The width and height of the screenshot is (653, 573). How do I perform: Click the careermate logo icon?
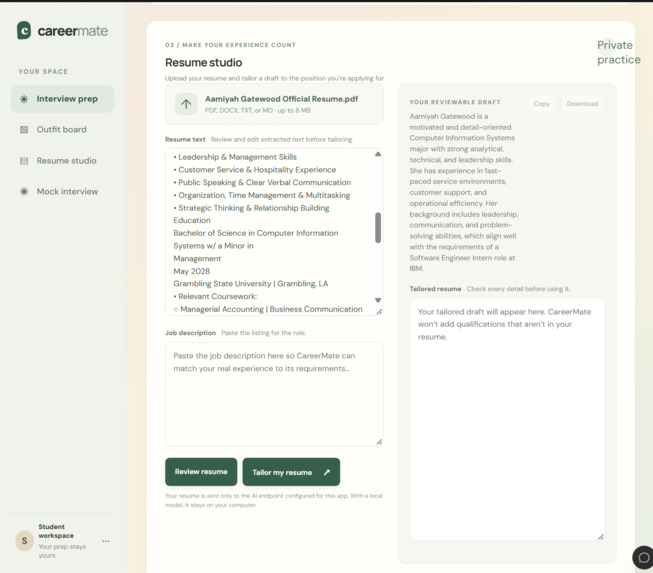coord(24,30)
